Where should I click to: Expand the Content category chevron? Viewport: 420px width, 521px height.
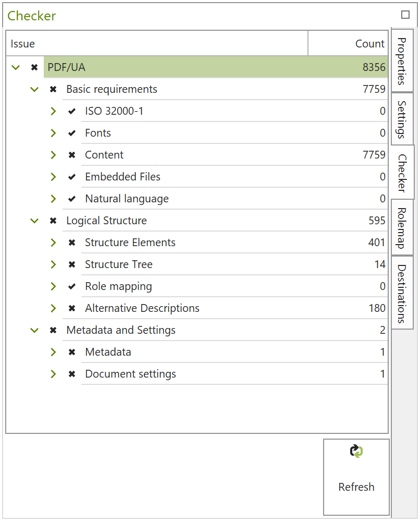click(x=53, y=155)
